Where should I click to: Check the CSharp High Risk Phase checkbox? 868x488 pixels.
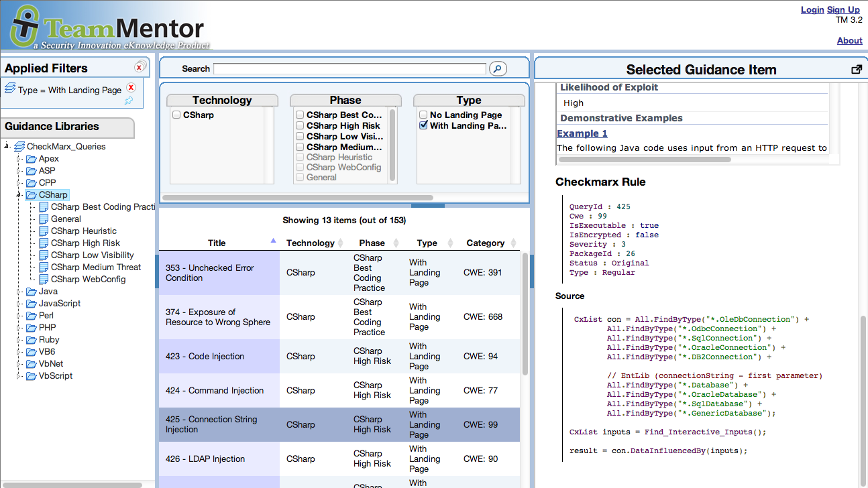point(300,126)
